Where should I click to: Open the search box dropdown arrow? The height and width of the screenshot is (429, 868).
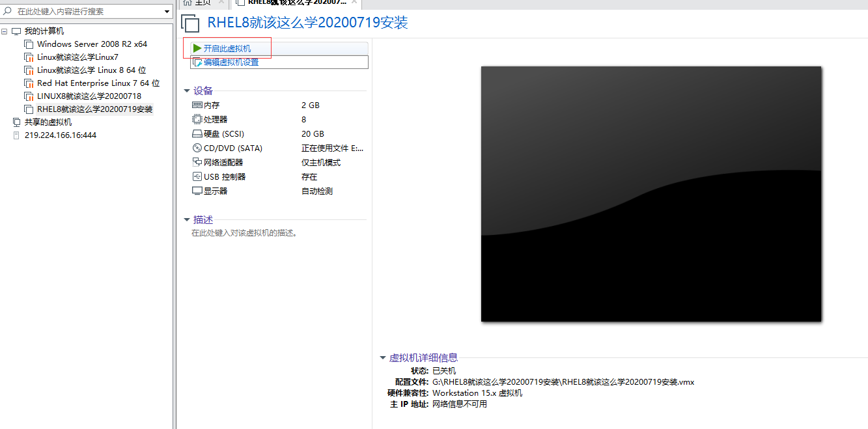[167, 12]
